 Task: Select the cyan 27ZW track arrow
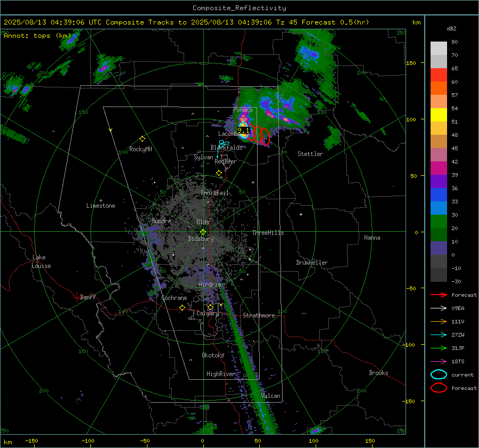tap(439, 335)
